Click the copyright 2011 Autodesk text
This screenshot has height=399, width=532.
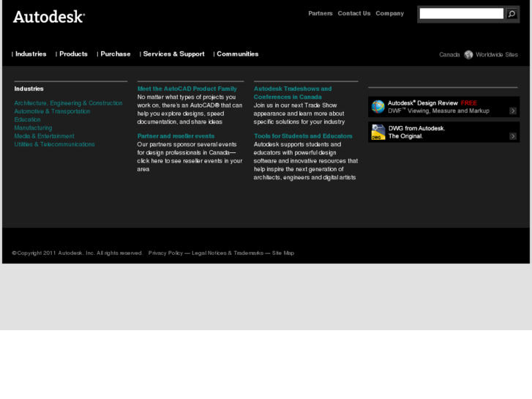[78, 253]
